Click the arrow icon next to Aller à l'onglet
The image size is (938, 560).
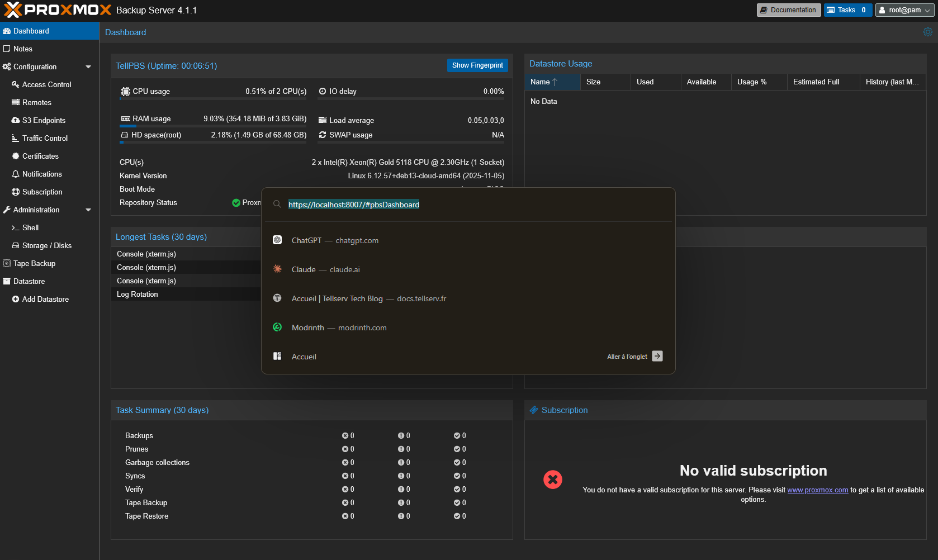click(x=657, y=357)
